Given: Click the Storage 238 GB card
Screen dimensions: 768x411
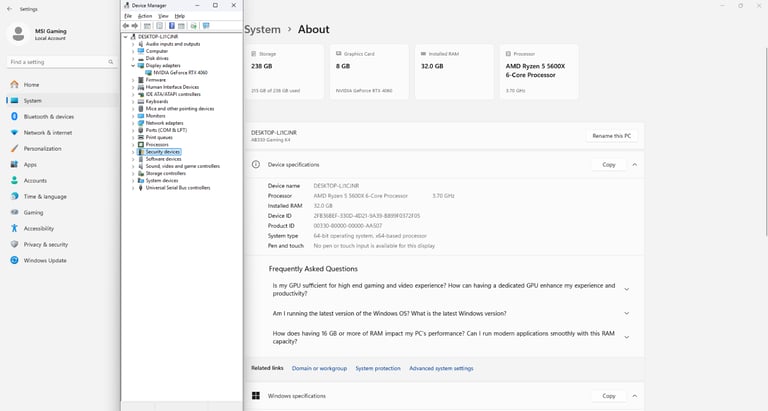Looking at the screenshot, I should click(x=284, y=72).
